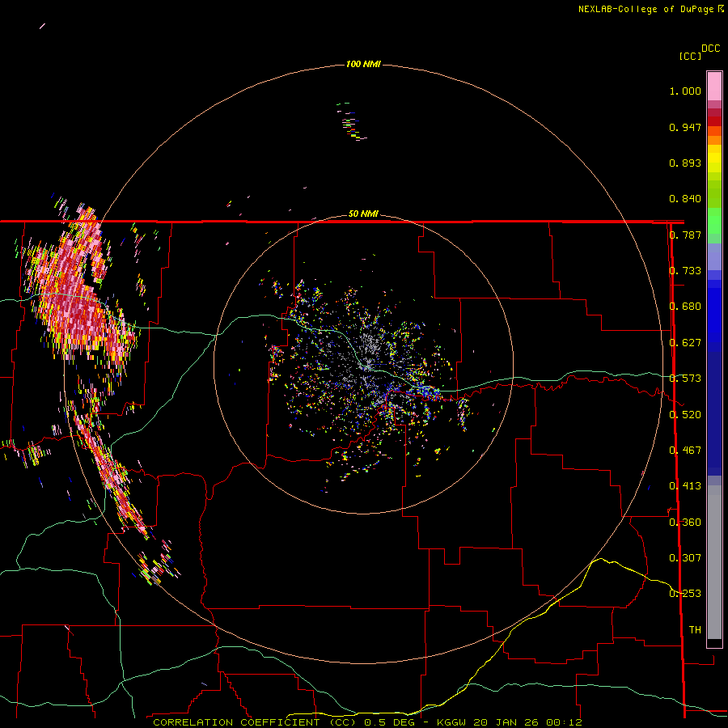The height and width of the screenshot is (728, 728).
Task: Click the TH label on the color scale
Action: pyautogui.click(x=695, y=629)
